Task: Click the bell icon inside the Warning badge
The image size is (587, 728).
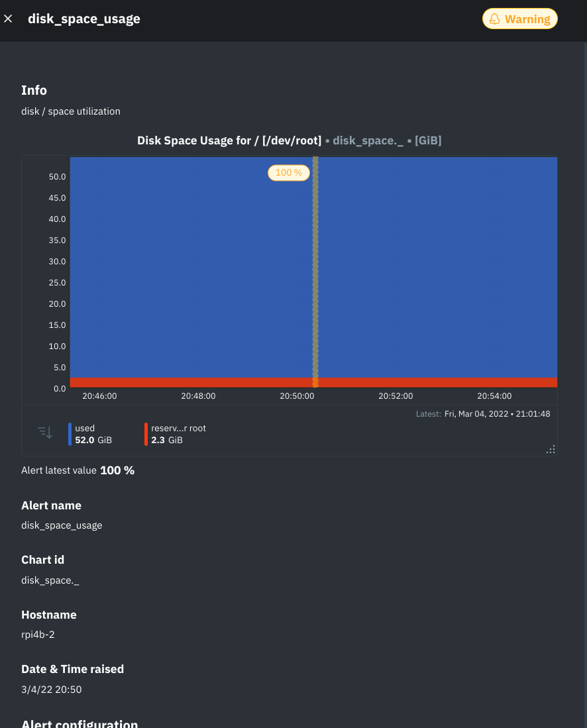Action: coord(495,19)
